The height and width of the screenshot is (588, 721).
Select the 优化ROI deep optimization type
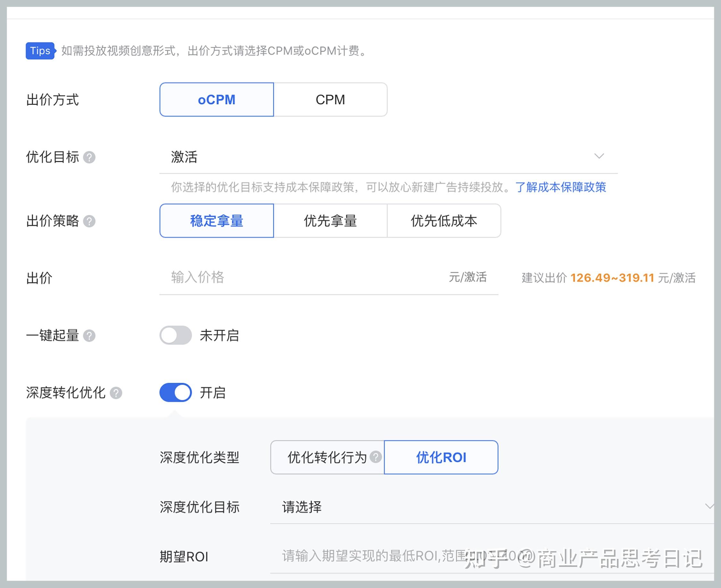click(441, 457)
